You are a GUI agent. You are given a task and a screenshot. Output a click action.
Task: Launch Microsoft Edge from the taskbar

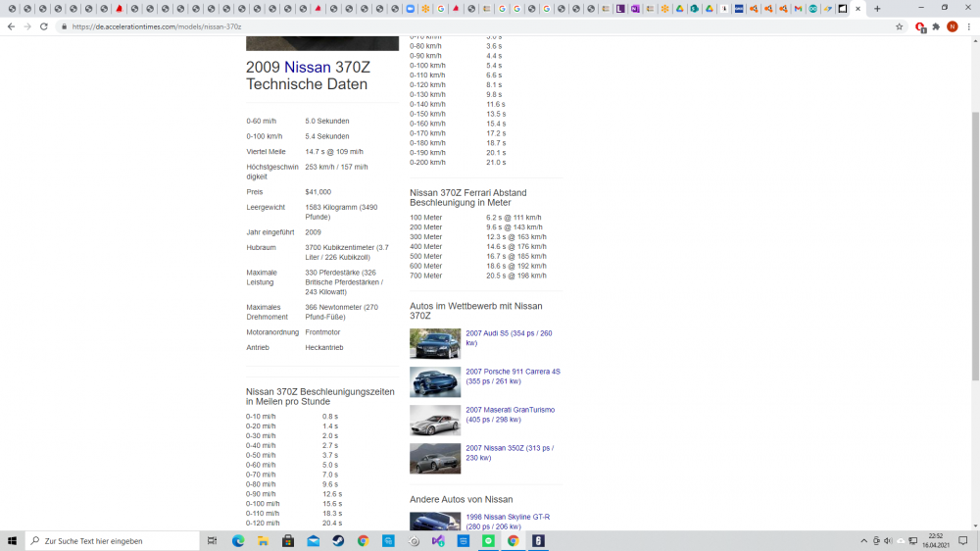tap(238, 541)
